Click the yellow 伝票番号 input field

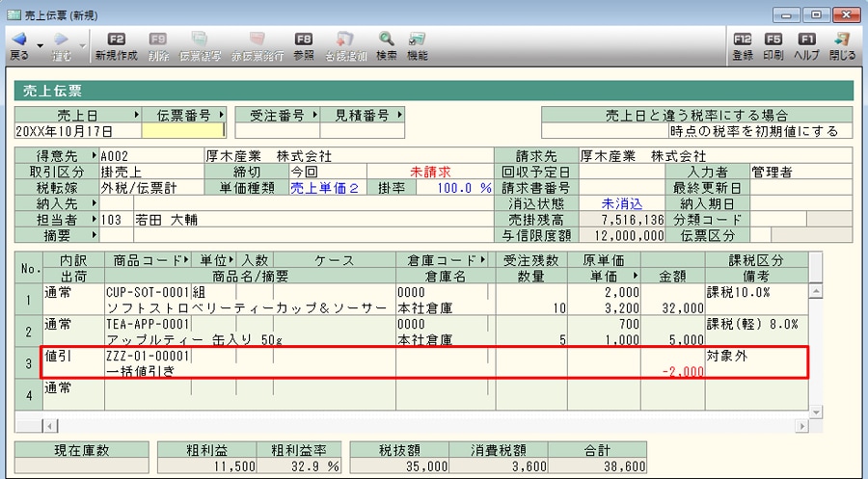[x=184, y=130]
